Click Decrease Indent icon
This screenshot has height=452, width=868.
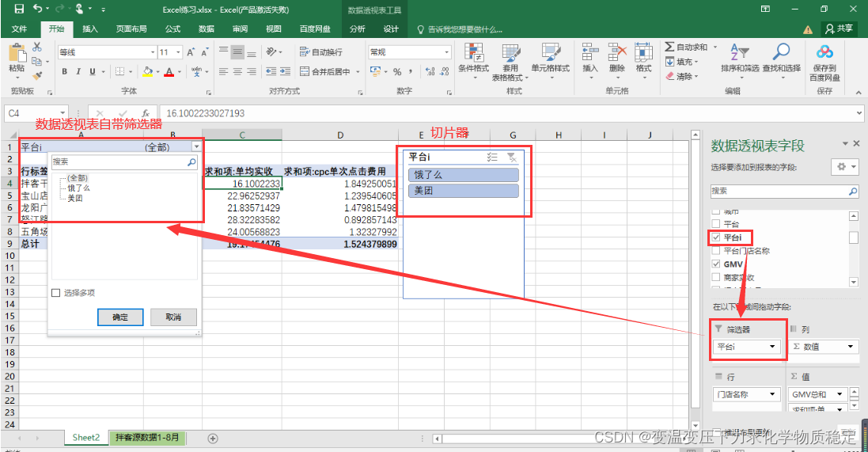[271, 71]
